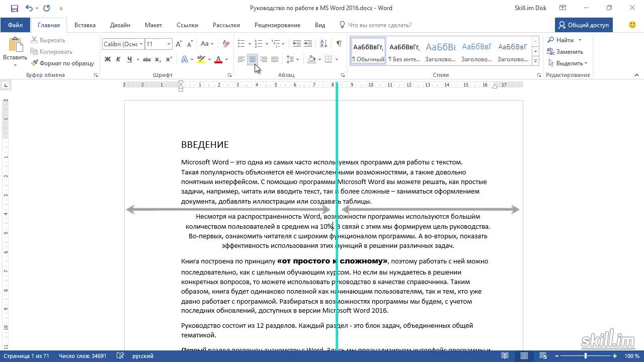Image resolution: width=644 pixels, height=362 pixels.
Task: Clear all formatting with the eraser icon
Action: [226, 44]
